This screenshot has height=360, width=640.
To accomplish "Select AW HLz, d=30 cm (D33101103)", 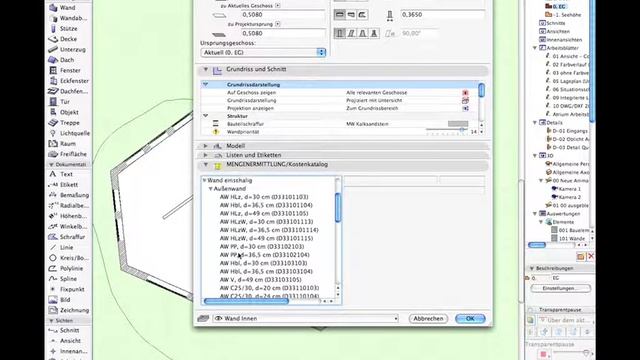I will [264, 197].
